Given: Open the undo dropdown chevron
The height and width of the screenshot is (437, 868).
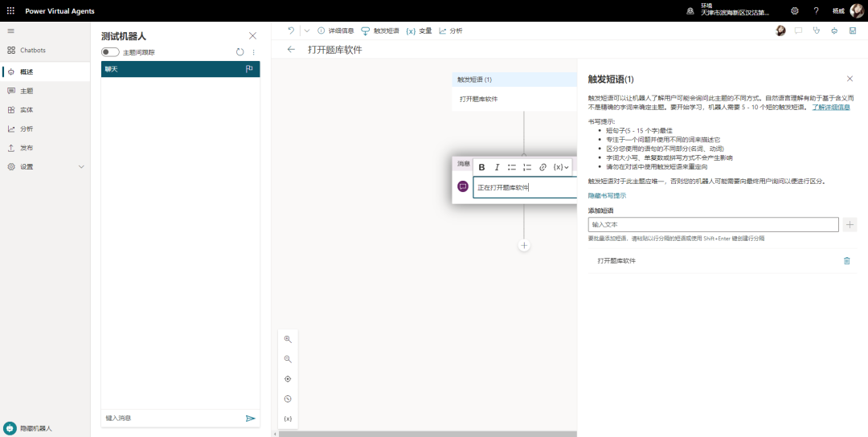Looking at the screenshot, I should pyautogui.click(x=307, y=31).
